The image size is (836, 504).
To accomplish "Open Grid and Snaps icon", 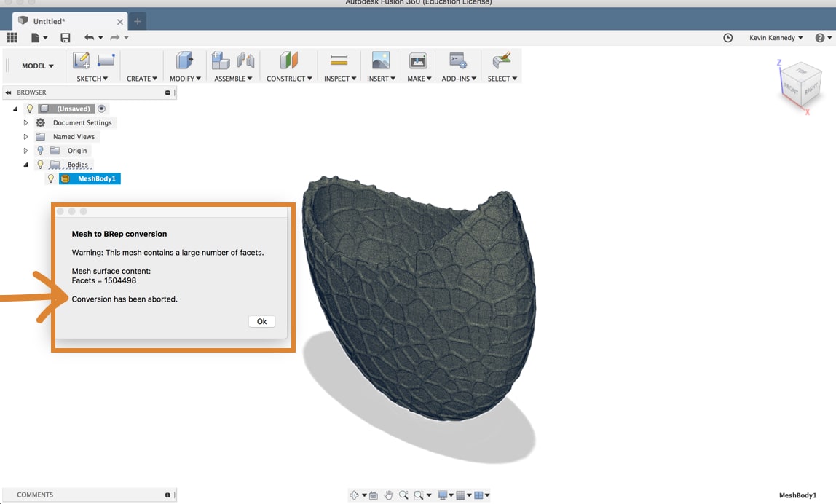I will pos(461,495).
